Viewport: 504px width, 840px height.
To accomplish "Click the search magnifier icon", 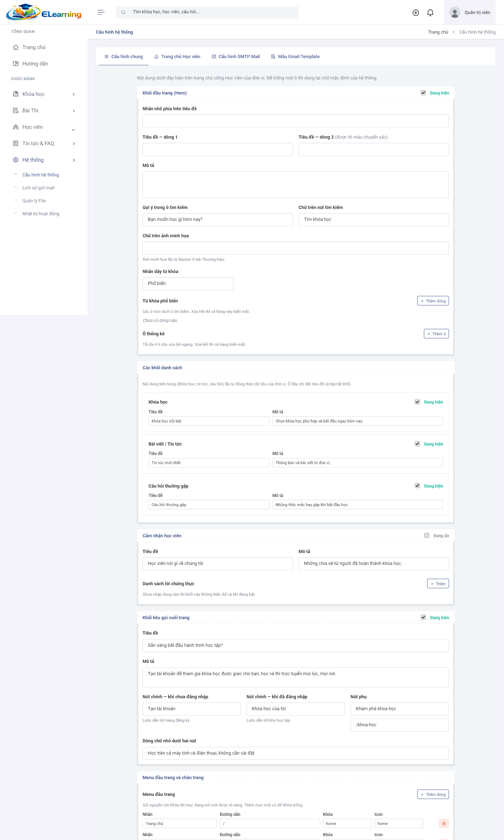I will 123,12.
